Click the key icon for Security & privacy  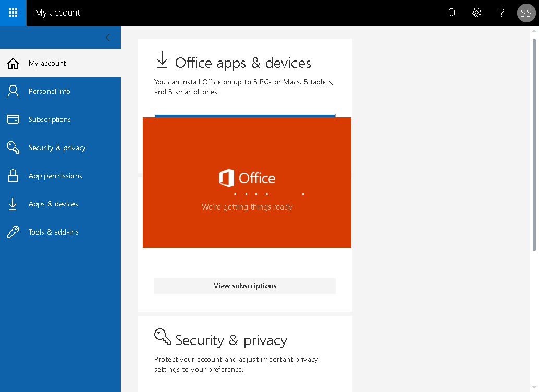13,148
